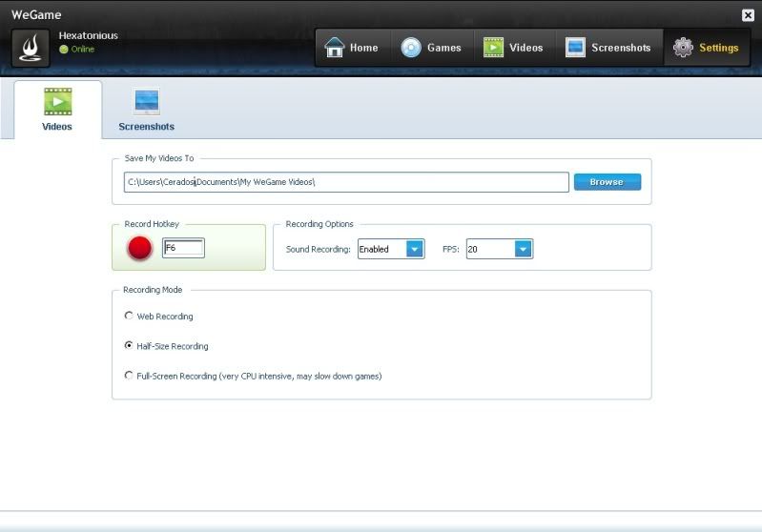The width and height of the screenshot is (762, 532).
Task: Select Full-Screen Recording mode
Action: click(129, 376)
